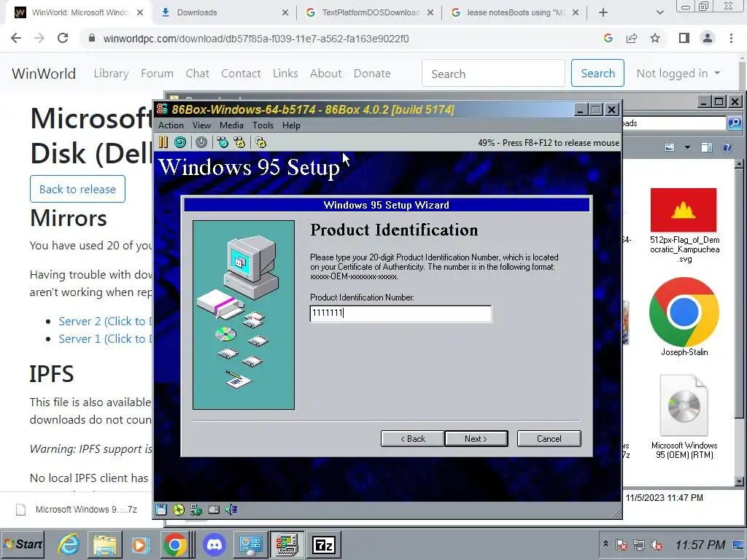Open the Tools menu in 86Box
The width and height of the screenshot is (747, 560).
[x=263, y=125]
